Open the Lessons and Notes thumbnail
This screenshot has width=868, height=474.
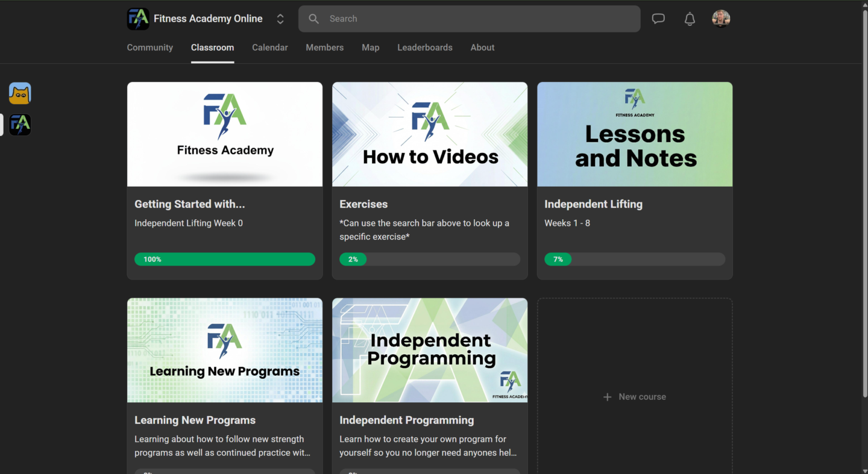(x=635, y=134)
